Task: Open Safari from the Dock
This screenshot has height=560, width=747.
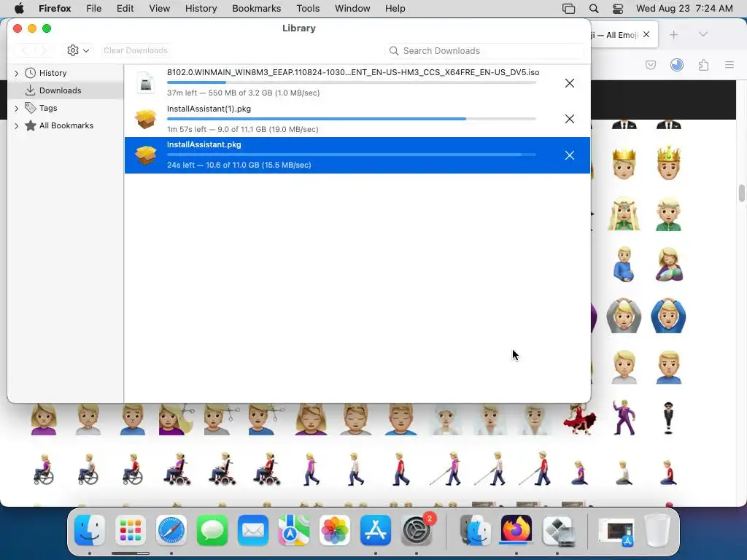Action: pos(171,530)
